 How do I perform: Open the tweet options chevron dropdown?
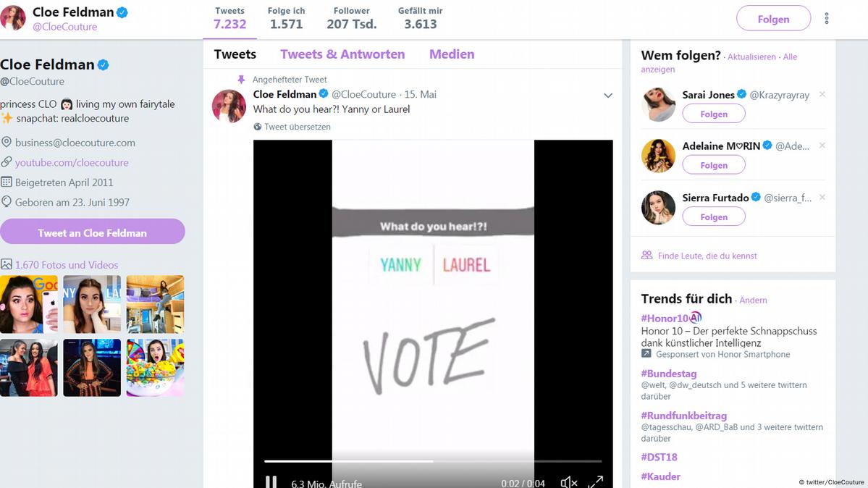coord(608,96)
